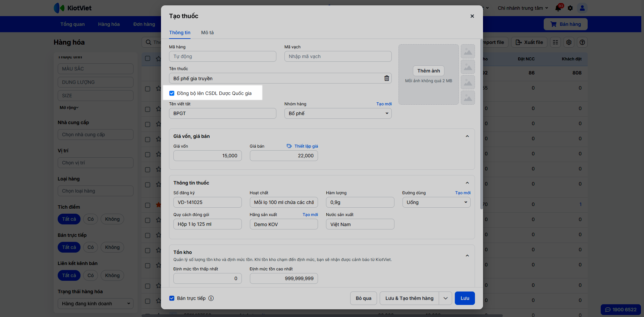Viewport: 644px width, 317px height.
Task: Open the Nhóm hàng dropdown
Action: [338, 113]
